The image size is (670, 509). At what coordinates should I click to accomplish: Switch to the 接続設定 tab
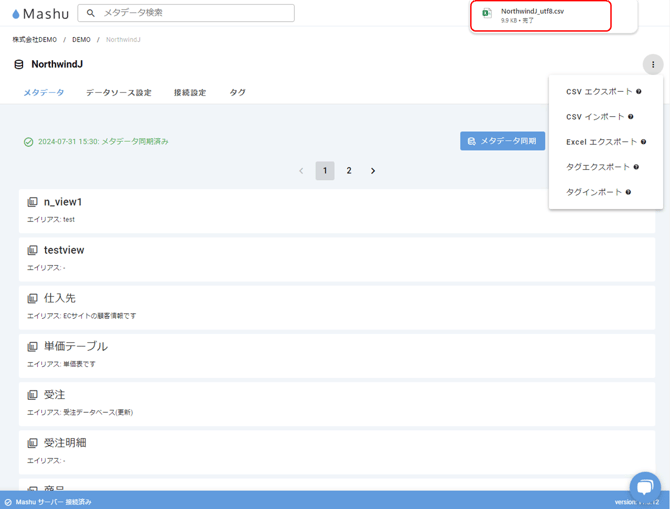coord(190,93)
